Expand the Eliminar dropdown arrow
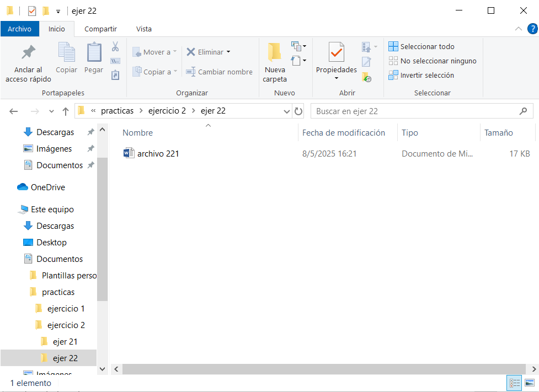 [x=228, y=52]
